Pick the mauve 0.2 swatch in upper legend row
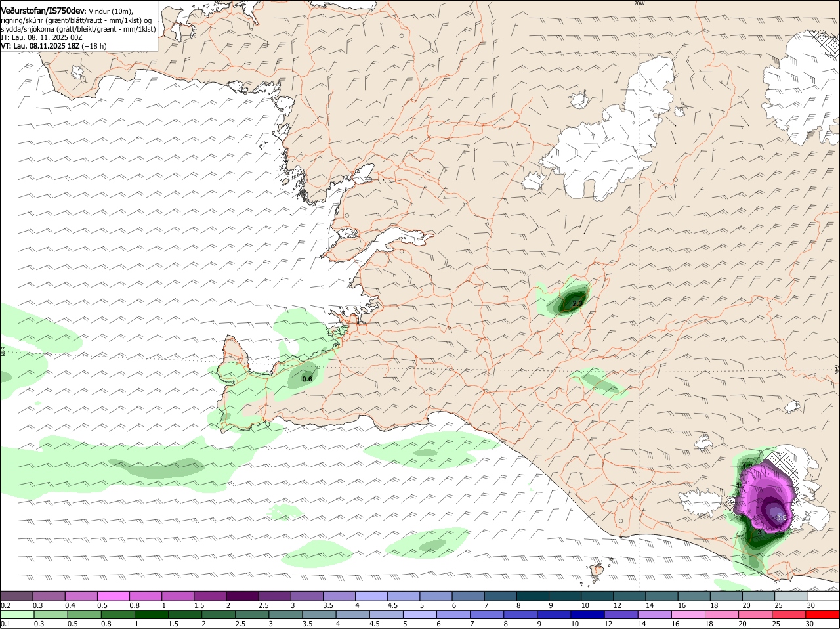The height and width of the screenshot is (629, 840). (x=16, y=596)
